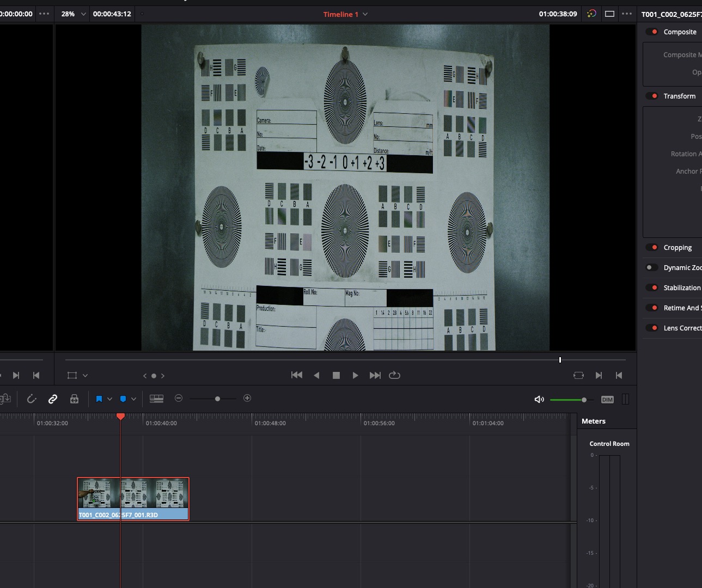This screenshot has width=702, height=588.
Task: Toggle position lock icon
Action: coord(75,399)
